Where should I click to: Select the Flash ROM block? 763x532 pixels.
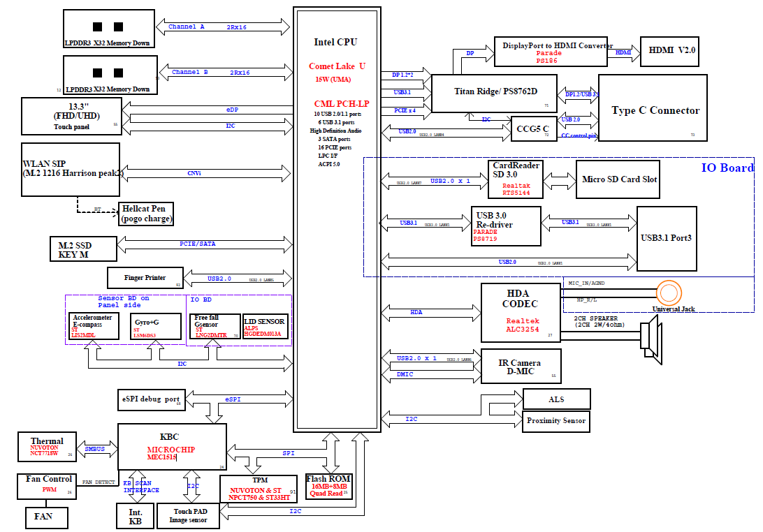328,487
